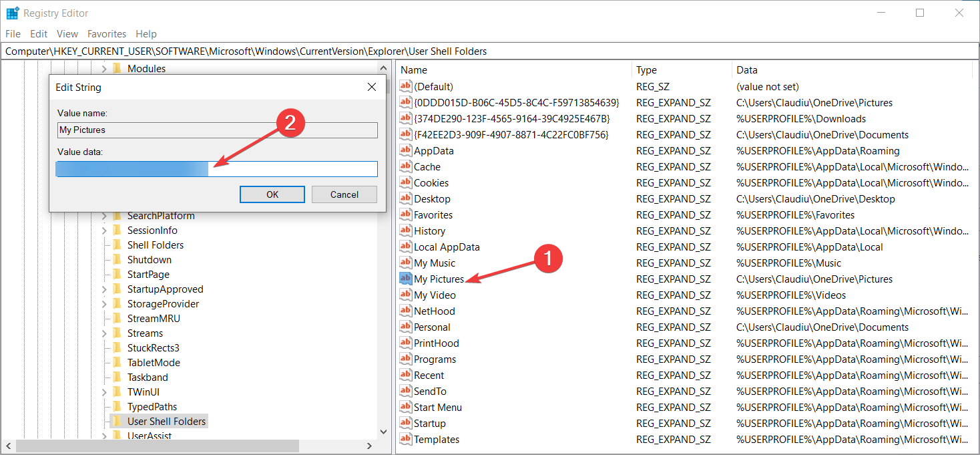Viewport: 980px width, 455px height.
Task: Click the History value icon
Action: point(406,231)
